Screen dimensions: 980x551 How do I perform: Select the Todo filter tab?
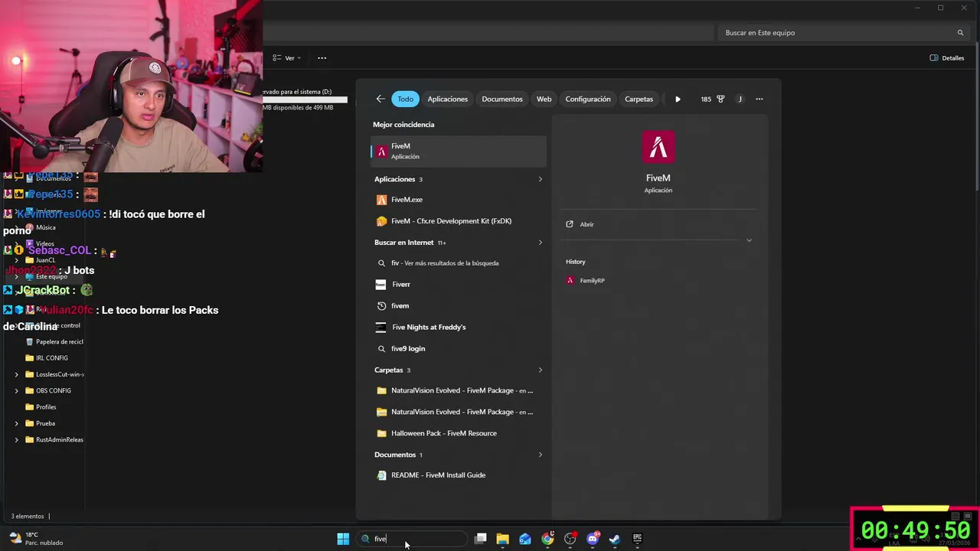tap(405, 99)
